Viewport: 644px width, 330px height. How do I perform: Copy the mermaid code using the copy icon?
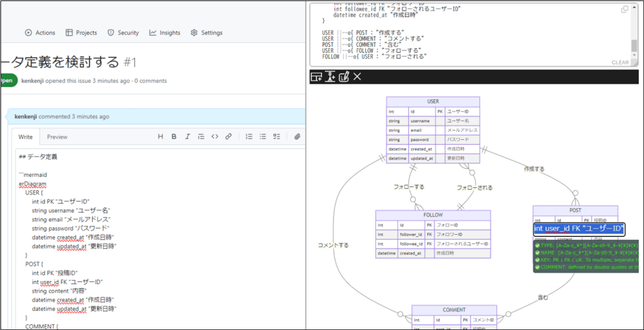[x=624, y=9]
